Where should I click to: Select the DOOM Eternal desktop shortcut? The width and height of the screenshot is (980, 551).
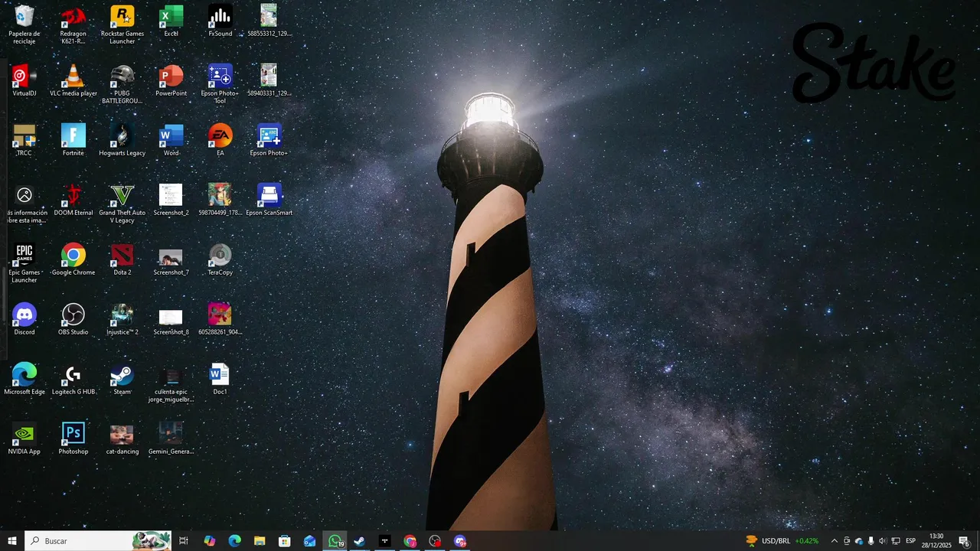click(x=73, y=201)
